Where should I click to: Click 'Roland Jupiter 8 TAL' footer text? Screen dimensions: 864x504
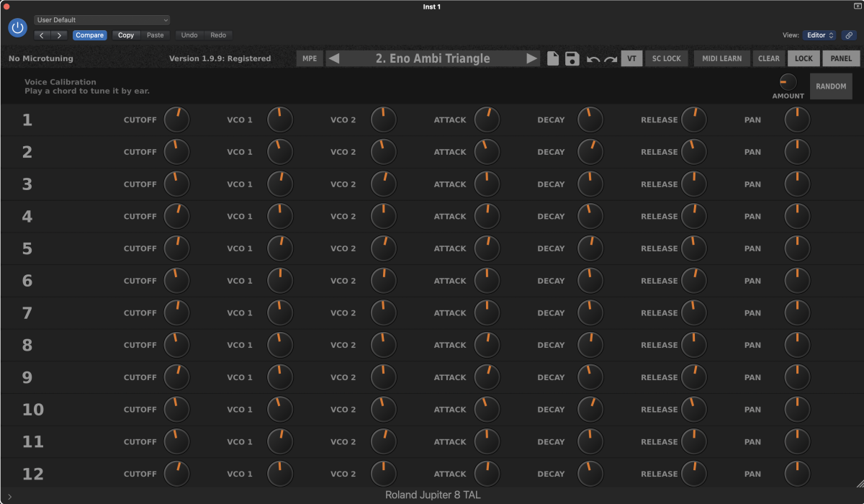433,495
